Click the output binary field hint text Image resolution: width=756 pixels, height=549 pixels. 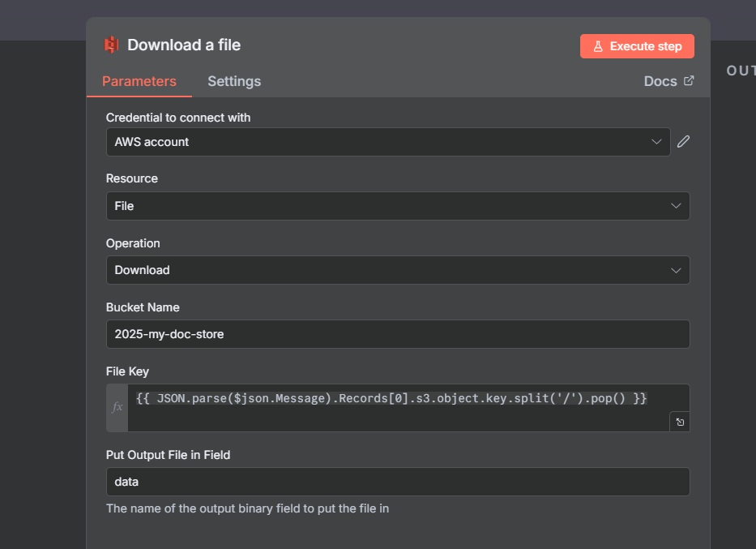click(247, 508)
